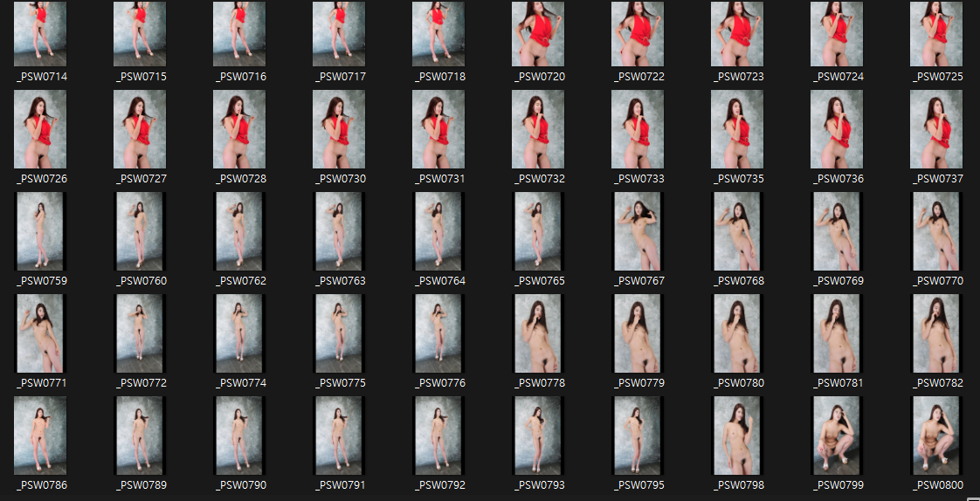Select the _PSW0726 photo thumbnail
This screenshot has height=501, width=980.
pyautogui.click(x=40, y=130)
